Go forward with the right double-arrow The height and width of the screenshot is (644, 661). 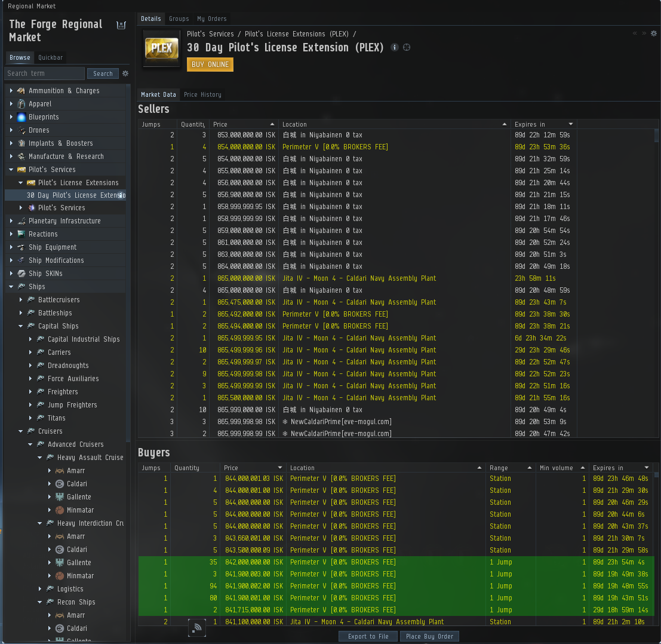pos(644,33)
